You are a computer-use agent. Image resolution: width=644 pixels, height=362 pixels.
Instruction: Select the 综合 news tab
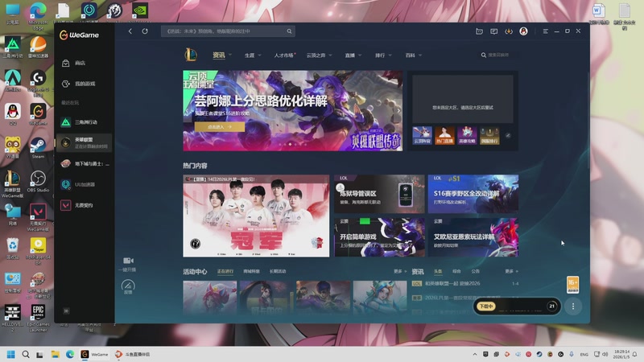tap(456, 271)
